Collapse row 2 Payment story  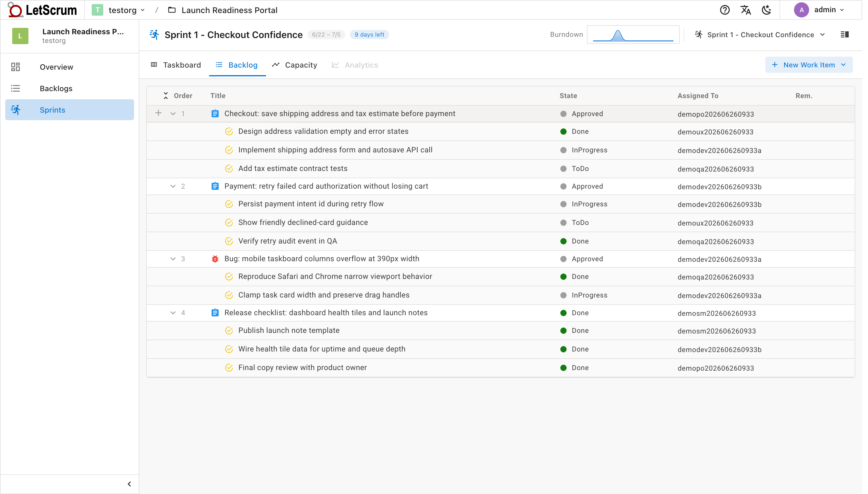coord(173,186)
